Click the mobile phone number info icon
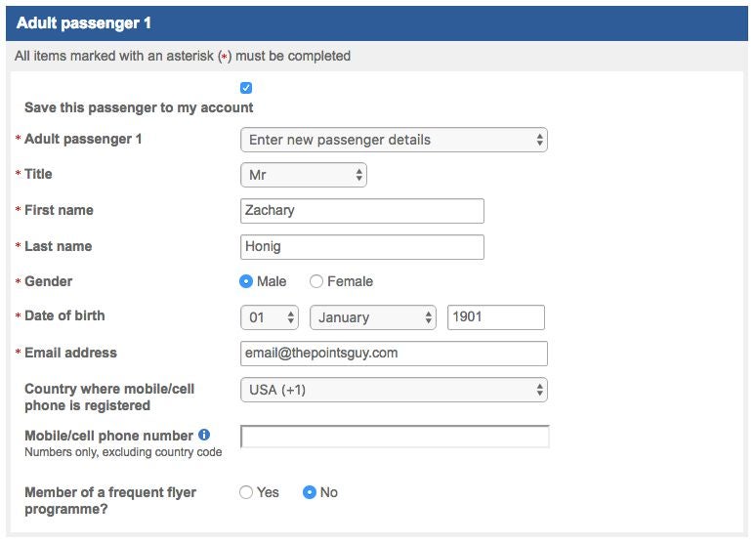This screenshot has height=544, width=756. [x=204, y=435]
